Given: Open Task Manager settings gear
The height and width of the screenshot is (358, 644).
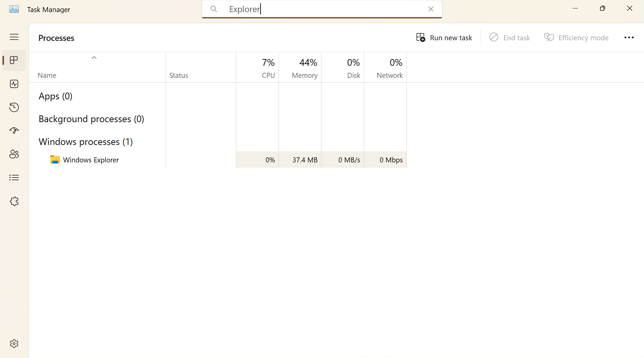Looking at the screenshot, I should pos(14,344).
